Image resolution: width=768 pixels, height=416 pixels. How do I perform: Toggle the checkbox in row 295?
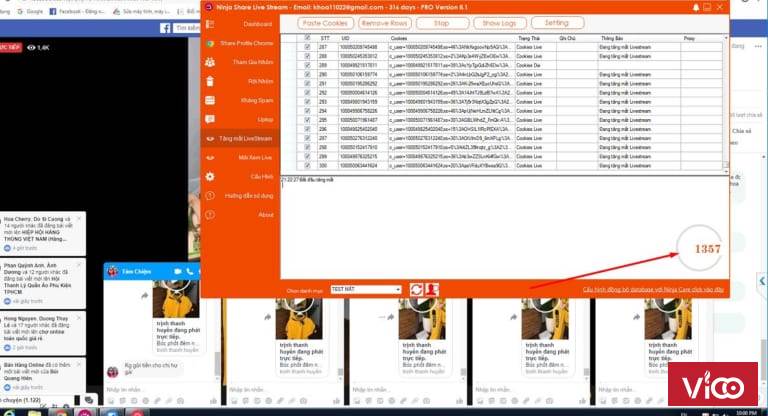pyautogui.click(x=307, y=120)
